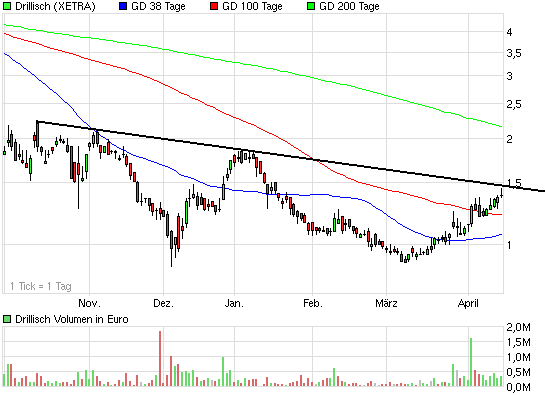Click the Drillisch Volumen in Euro label
545x395 pixels.
[72, 319]
